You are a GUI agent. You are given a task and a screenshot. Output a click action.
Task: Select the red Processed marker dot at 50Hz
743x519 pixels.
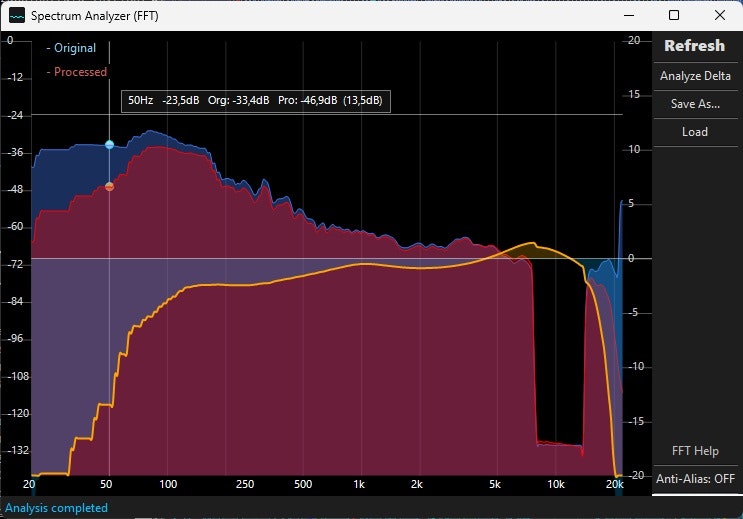109,187
